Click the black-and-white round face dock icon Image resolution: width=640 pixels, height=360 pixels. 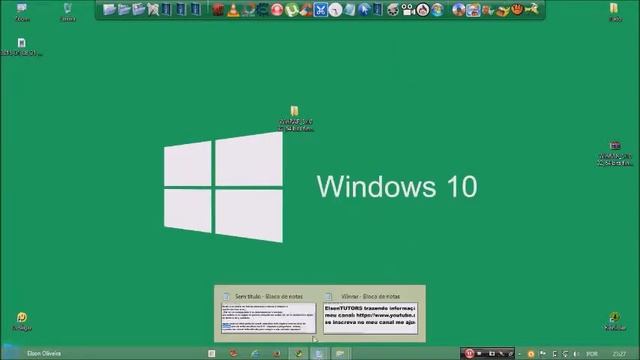[x=423, y=10]
